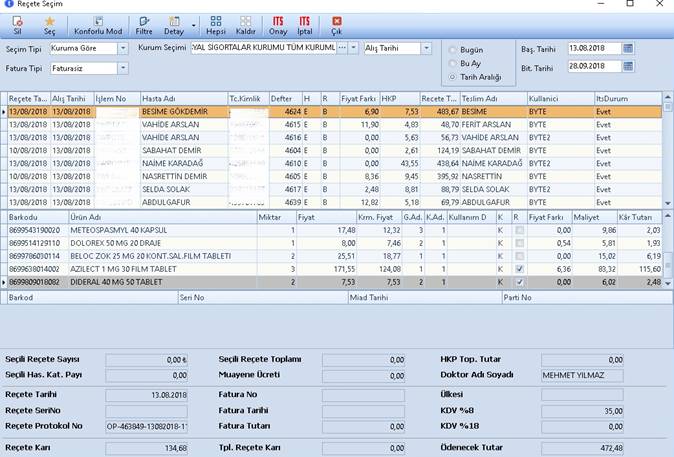Click the Kurum Seçimi ellipsis button
Image resolution: width=674 pixels, height=457 pixels.
pos(342,48)
